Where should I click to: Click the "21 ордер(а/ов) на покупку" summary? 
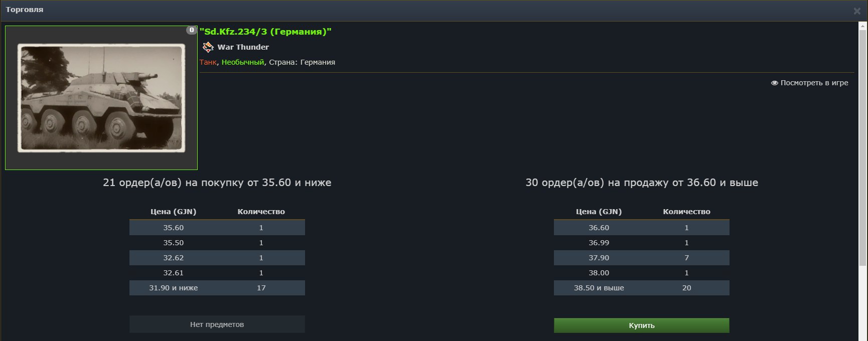pyautogui.click(x=217, y=183)
